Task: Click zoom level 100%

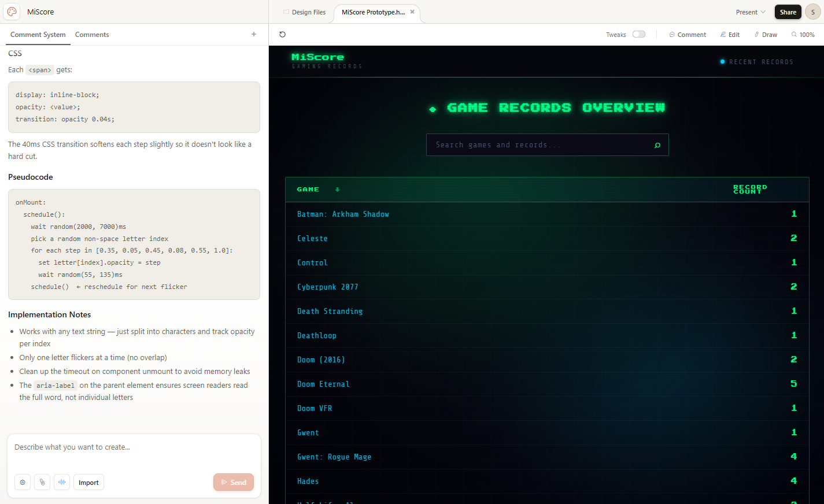Action: pyautogui.click(x=803, y=35)
